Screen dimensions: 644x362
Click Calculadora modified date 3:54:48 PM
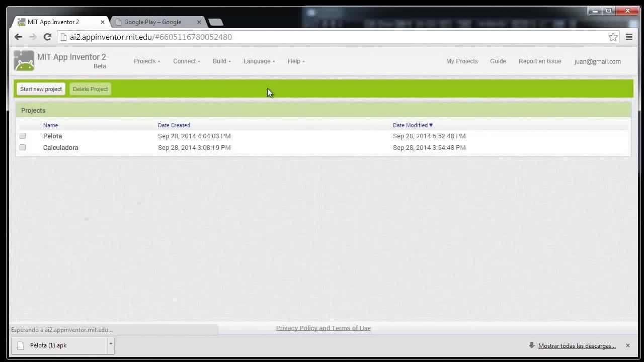click(429, 147)
